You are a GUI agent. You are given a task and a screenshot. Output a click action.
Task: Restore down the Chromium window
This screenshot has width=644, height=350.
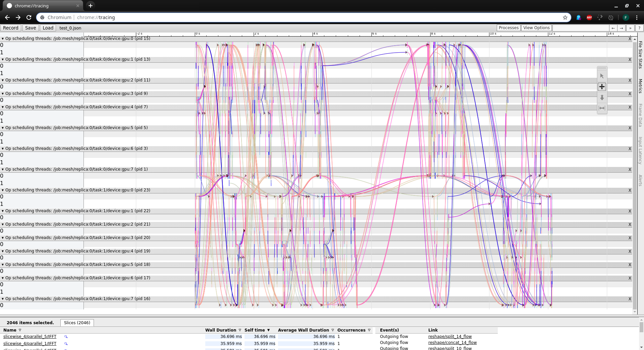[627, 6]
